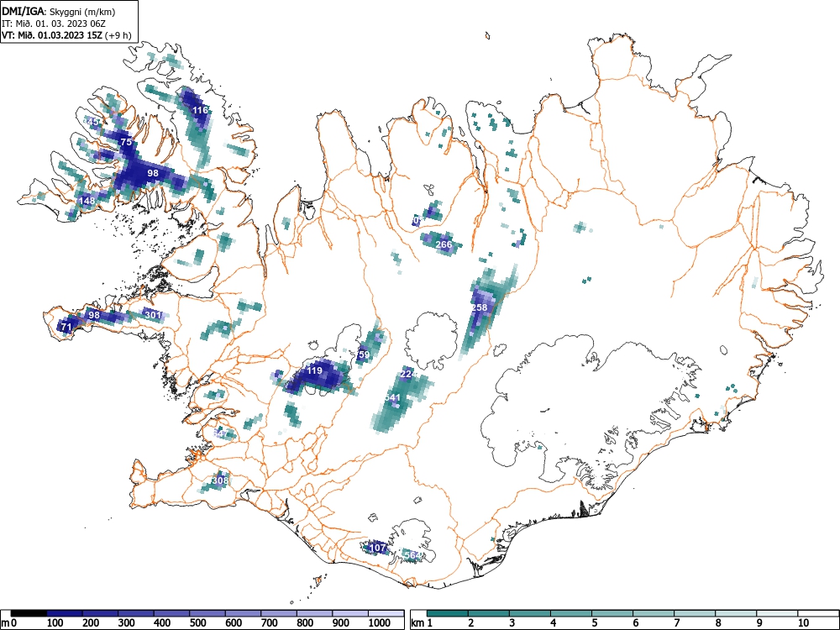Image resolution: width=840 pixels, height=630 pixels.
Task: Click the 116 visibility value on the map
Action: coord(201,110)
